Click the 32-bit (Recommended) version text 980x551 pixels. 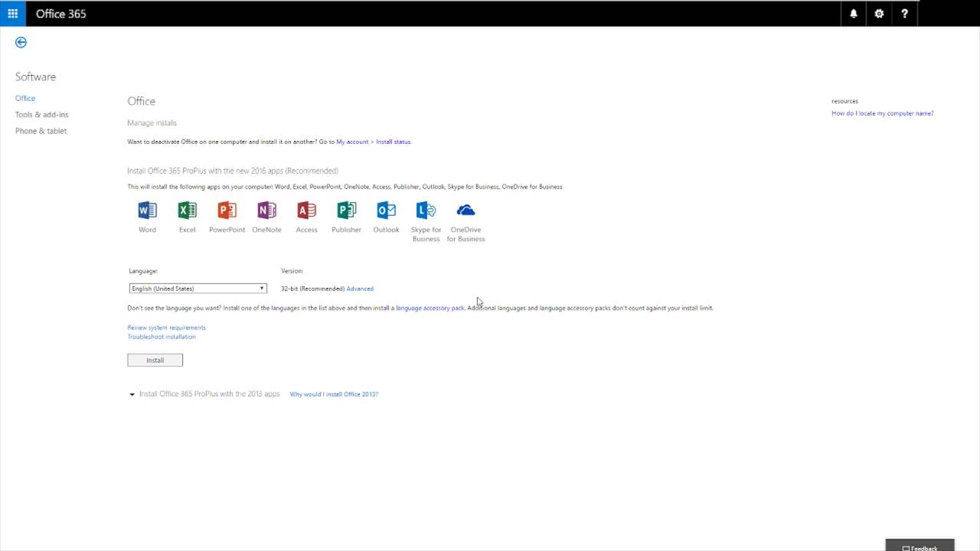point(312,289)
